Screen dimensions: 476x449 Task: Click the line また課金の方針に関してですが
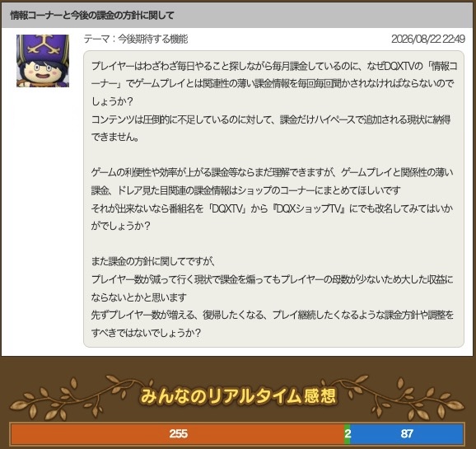153,261
